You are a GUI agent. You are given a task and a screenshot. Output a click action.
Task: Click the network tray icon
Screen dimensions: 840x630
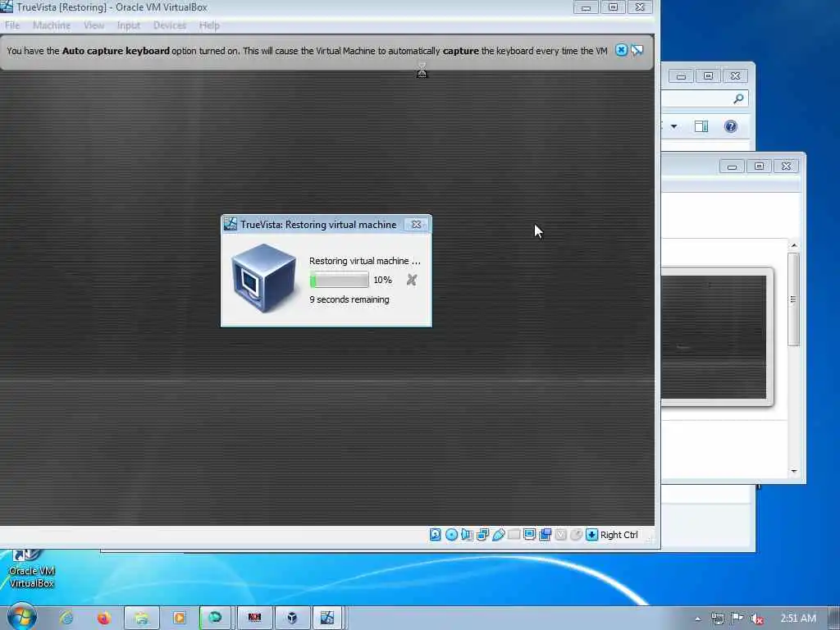717,619
